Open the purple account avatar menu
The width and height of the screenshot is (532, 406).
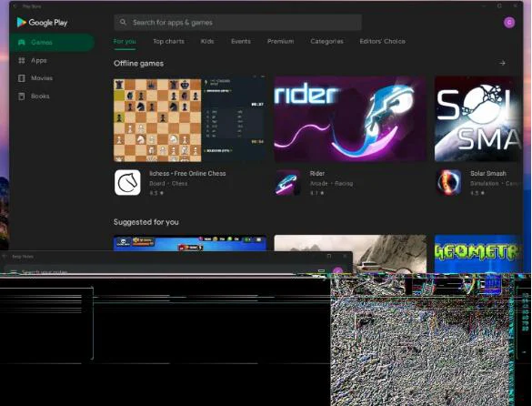(509, 23)
